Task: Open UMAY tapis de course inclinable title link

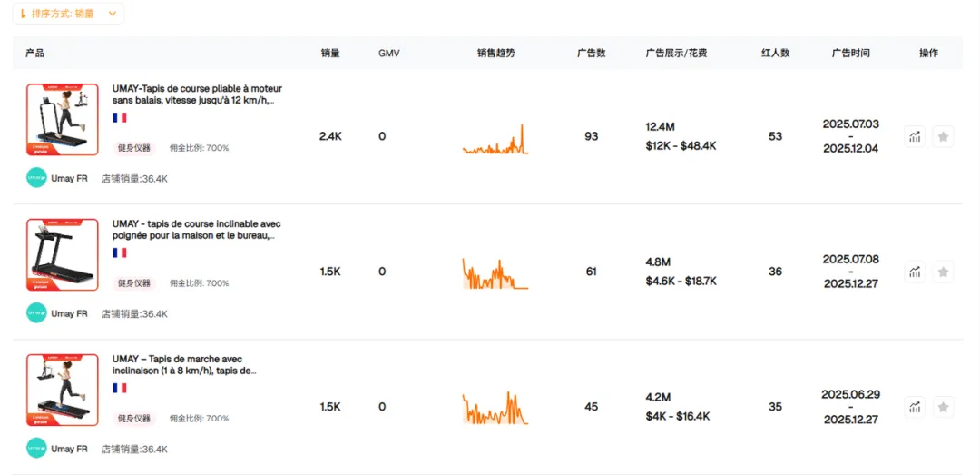Action: point(197,229)
